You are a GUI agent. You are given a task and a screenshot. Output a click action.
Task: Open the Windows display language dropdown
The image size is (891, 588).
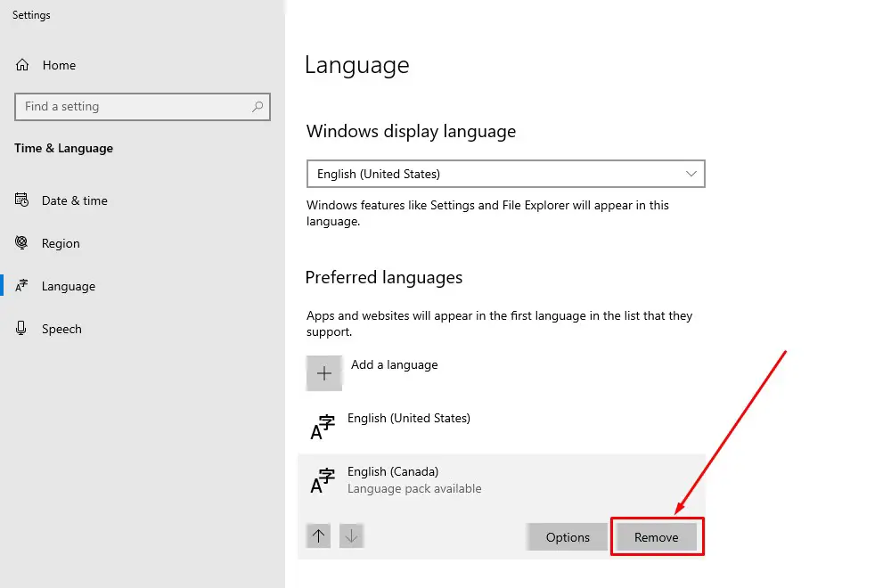506,174
